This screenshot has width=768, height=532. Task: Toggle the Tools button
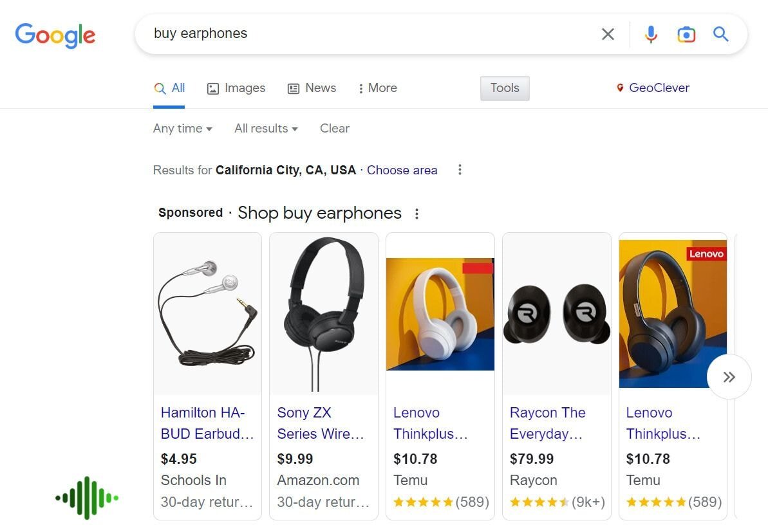coord(505,88)
